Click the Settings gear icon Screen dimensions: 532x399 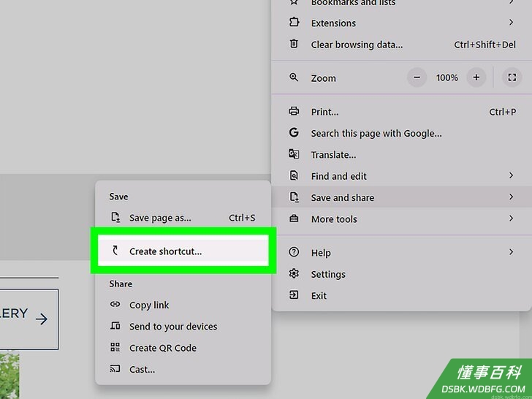294,273
